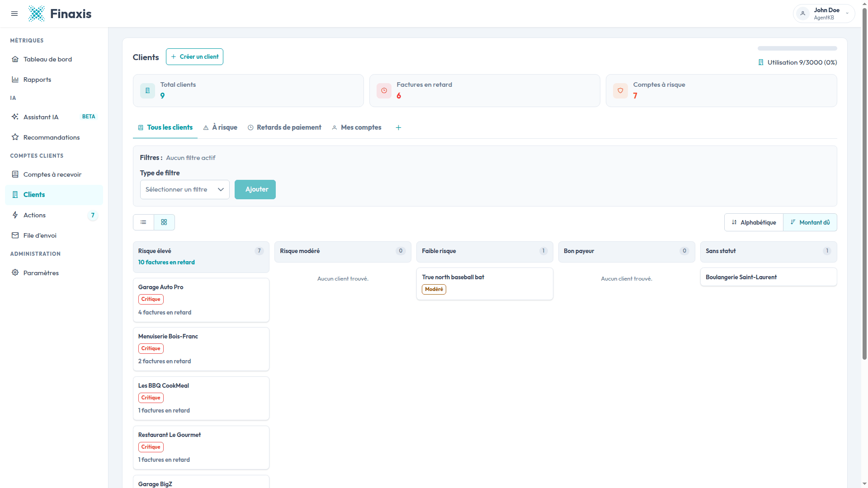
Task: Open True north baseball bat card
Action: click(x=485, y=284)
